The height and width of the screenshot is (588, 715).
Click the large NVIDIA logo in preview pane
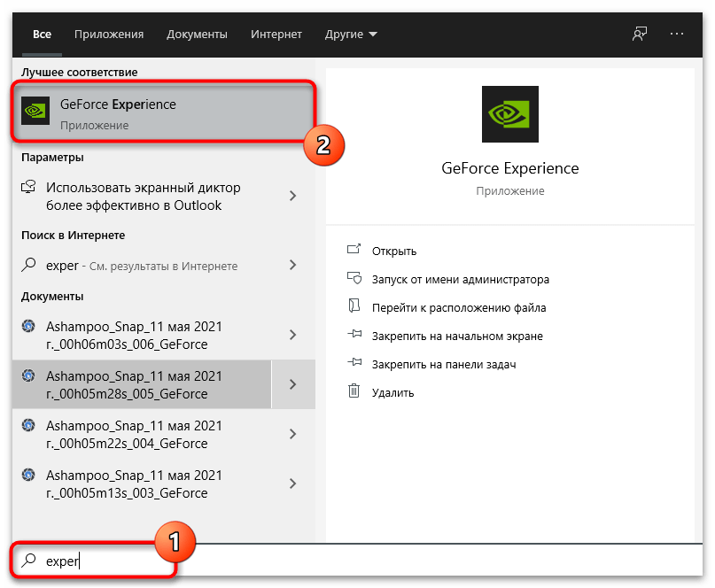[509, 114]
